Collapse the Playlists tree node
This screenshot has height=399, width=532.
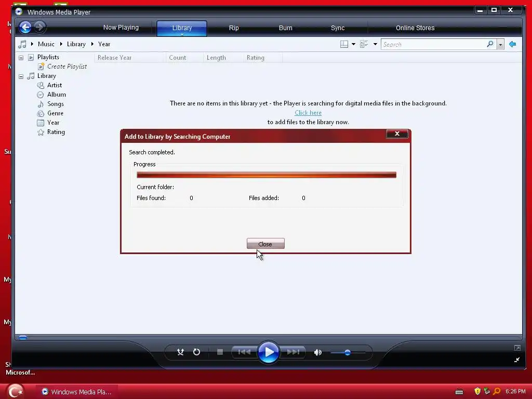tap(21, 58)
